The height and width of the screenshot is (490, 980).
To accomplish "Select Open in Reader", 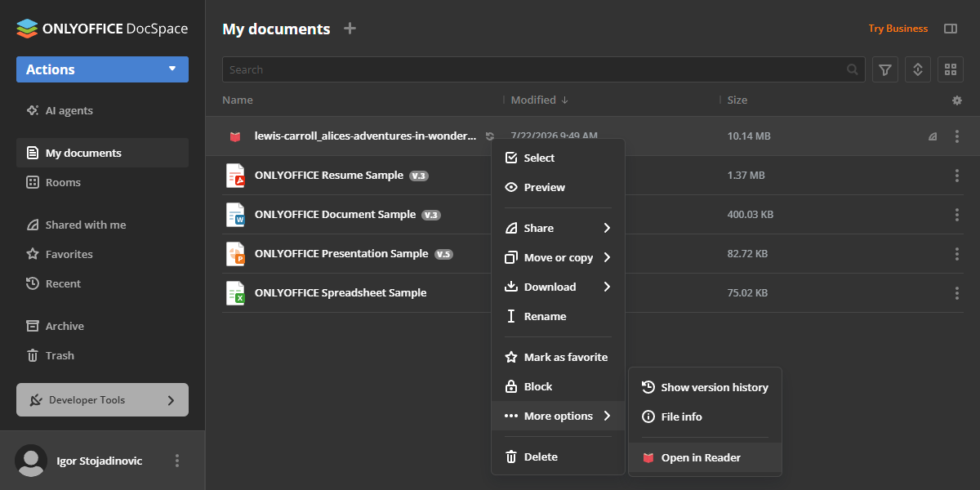I will (705, 457).
